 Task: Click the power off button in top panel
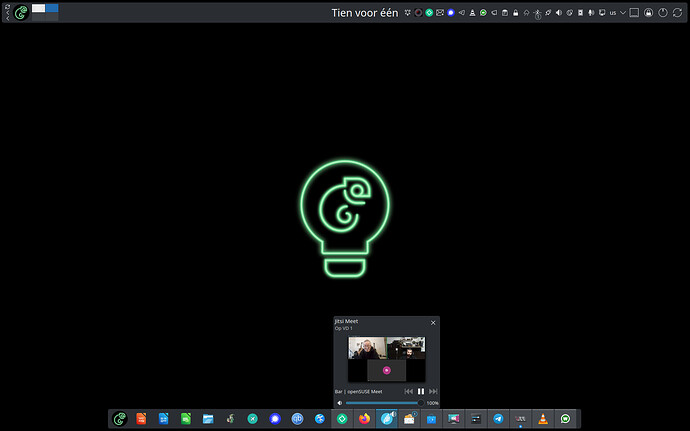point(663,13)
